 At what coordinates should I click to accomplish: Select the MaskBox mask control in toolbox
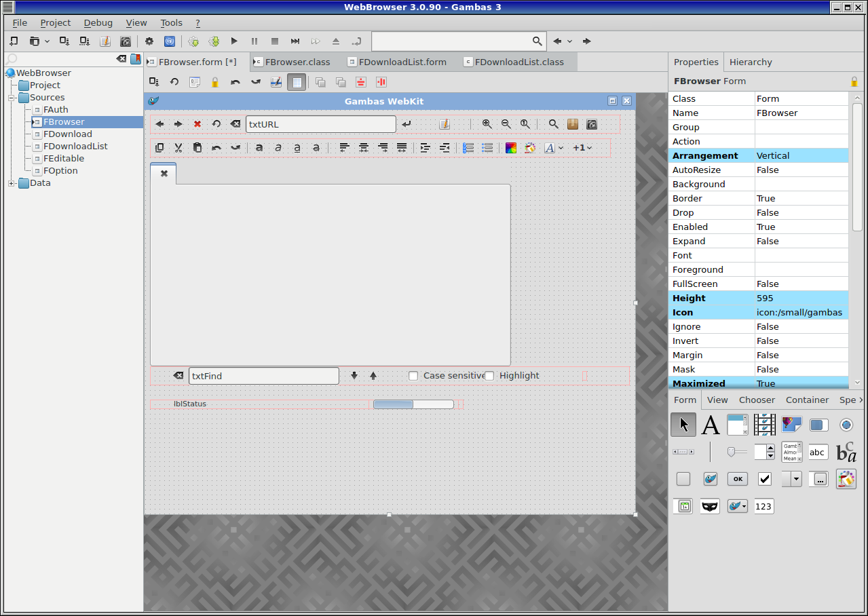tap(710, 506)
